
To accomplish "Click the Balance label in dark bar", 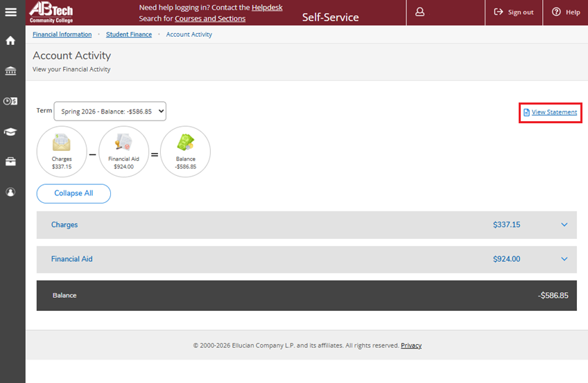I will [x=64, y=296].
